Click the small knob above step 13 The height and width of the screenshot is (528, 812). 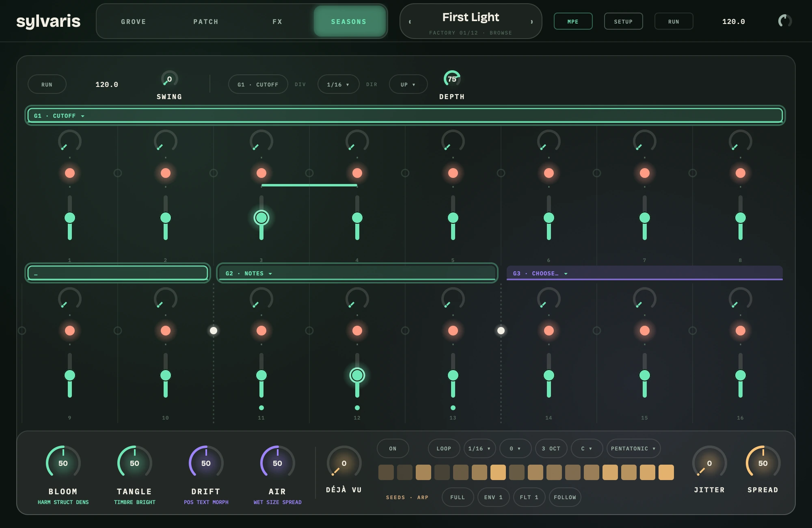pos(453,299)
